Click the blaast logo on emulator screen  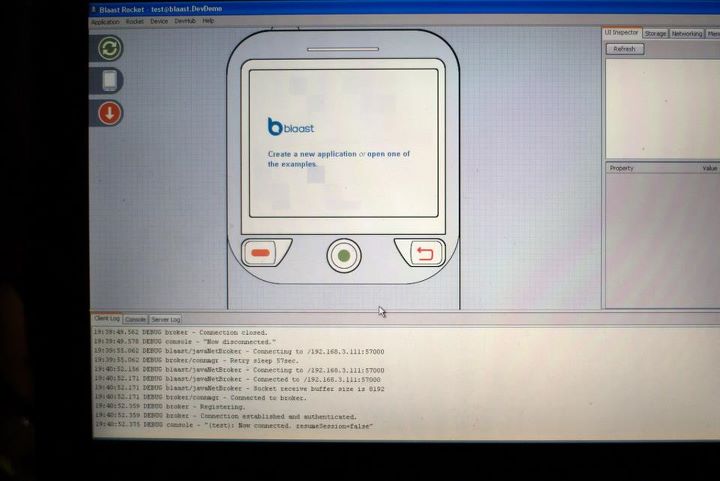click(291, 127)
